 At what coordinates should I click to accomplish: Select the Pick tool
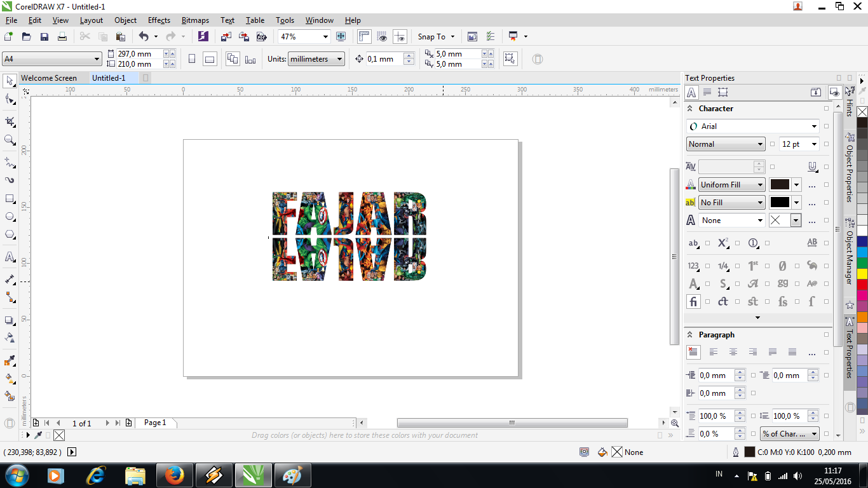coord(9,81)
